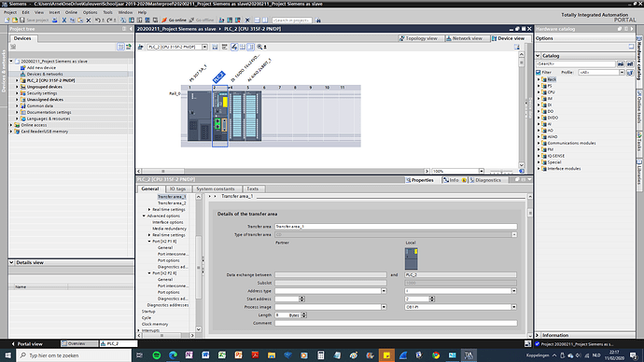Click the PS 307 power supply module in rack
The width and height of the screenshot is (644, 362).
[199, 116]
